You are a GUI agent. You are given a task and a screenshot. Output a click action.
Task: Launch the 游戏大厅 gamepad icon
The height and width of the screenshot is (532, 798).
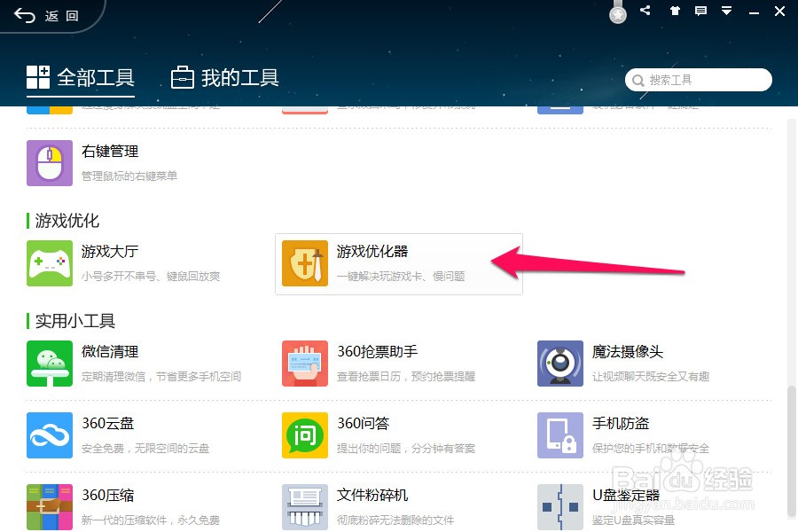[x=50, y=263]
